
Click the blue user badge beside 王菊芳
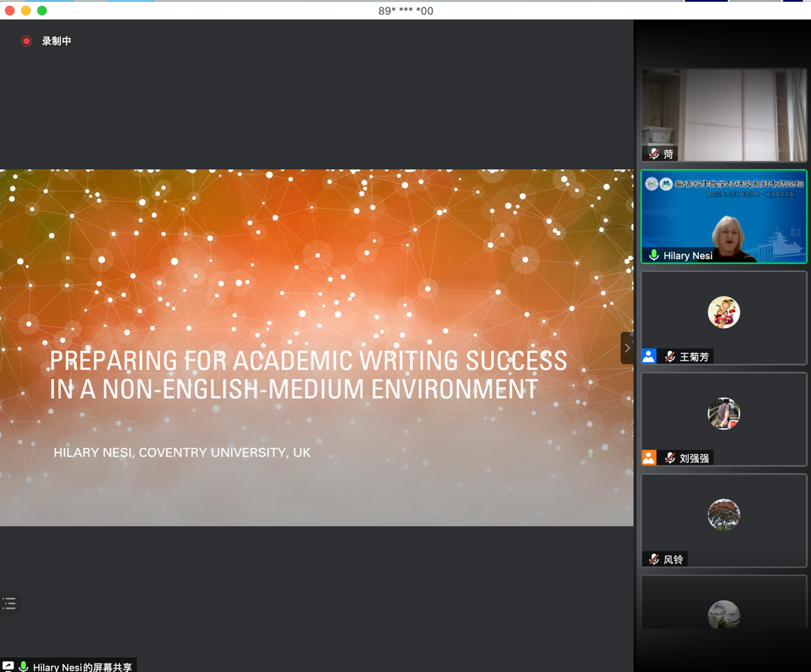649,356
